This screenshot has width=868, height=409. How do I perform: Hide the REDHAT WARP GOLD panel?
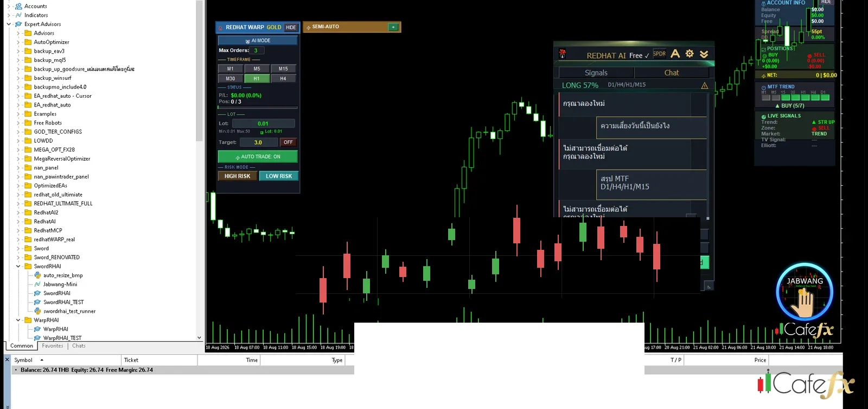tap(291, 28)
